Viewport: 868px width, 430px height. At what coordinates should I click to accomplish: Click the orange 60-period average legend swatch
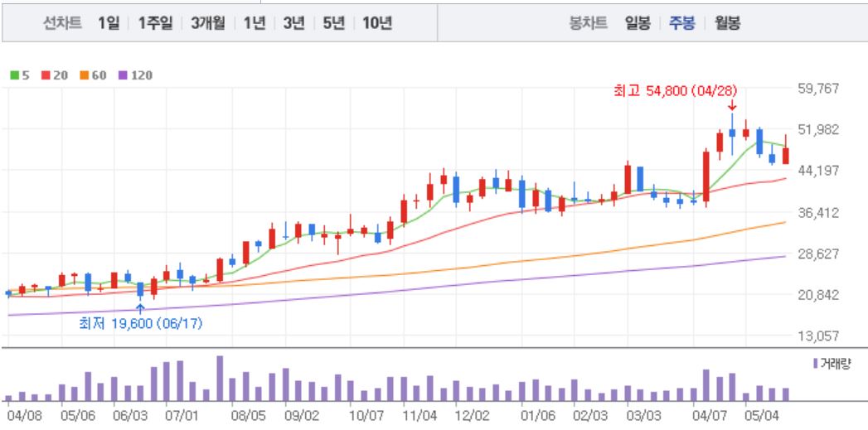pos(84,75)
